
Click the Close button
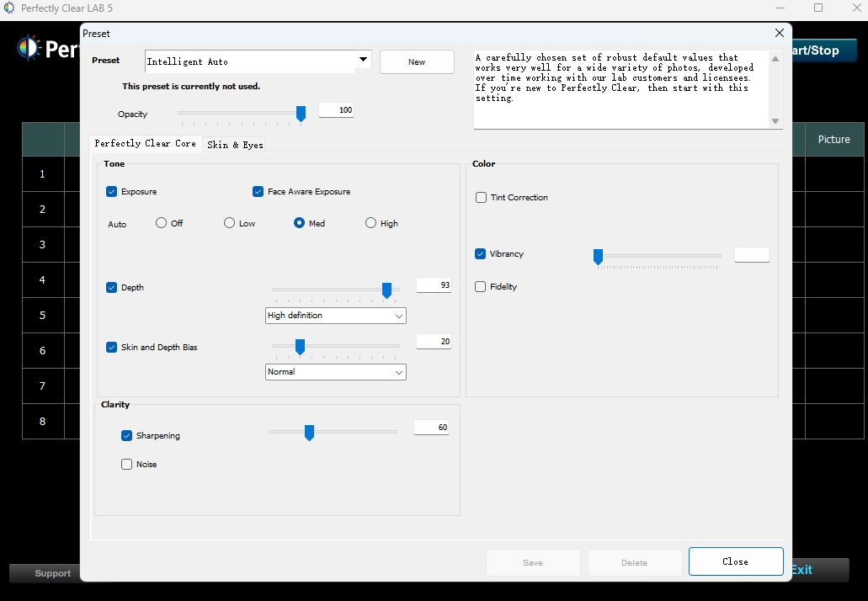736,561
